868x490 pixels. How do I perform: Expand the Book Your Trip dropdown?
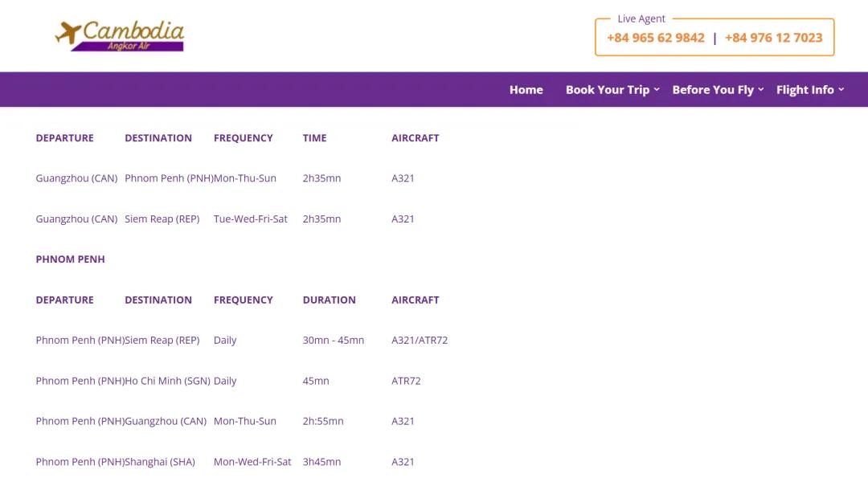coord(612,90)
